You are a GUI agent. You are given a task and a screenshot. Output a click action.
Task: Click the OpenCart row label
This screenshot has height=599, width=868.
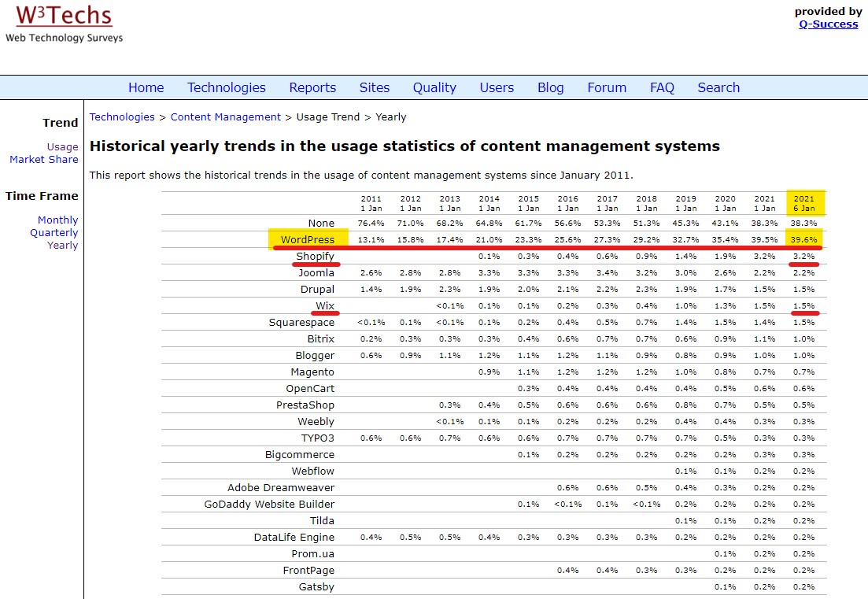(x=311, y=388)
